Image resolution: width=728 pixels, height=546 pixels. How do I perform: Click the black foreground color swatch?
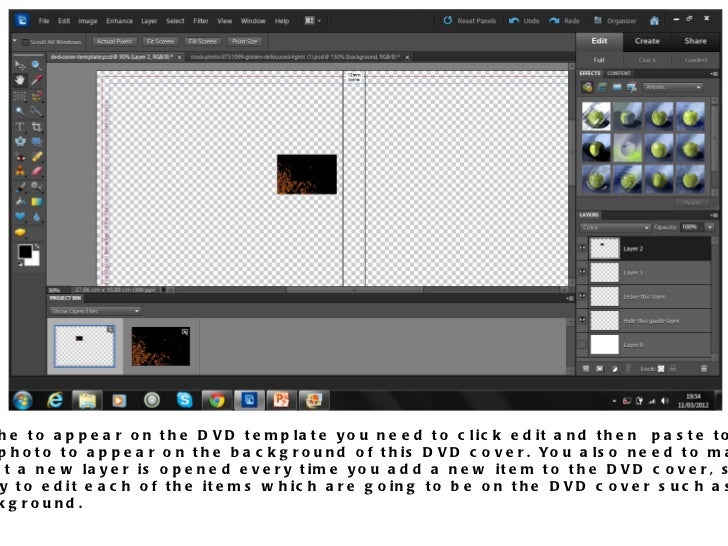(x=25, y=252)
